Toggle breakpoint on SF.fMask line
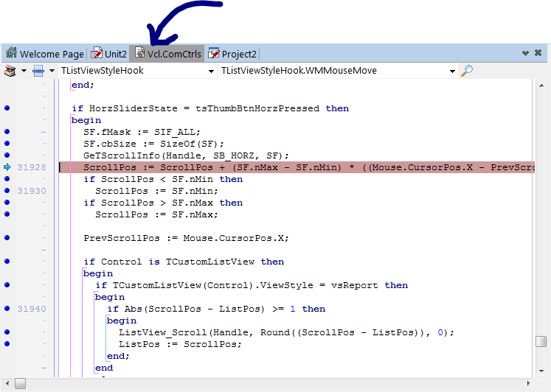 point(7,132)
